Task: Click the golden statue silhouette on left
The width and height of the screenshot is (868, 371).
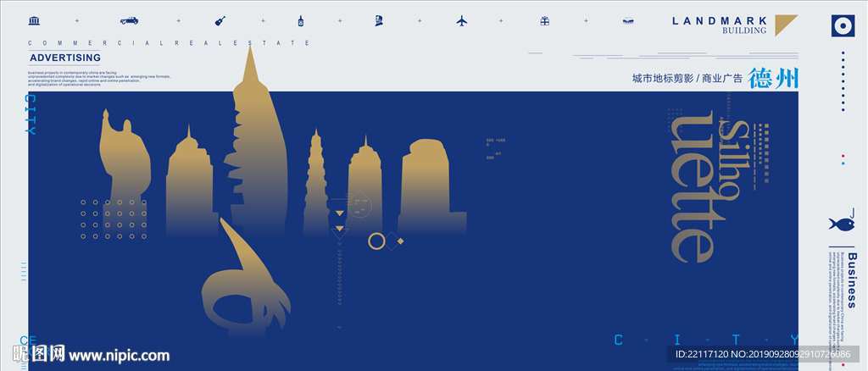Action: (125, 166)
